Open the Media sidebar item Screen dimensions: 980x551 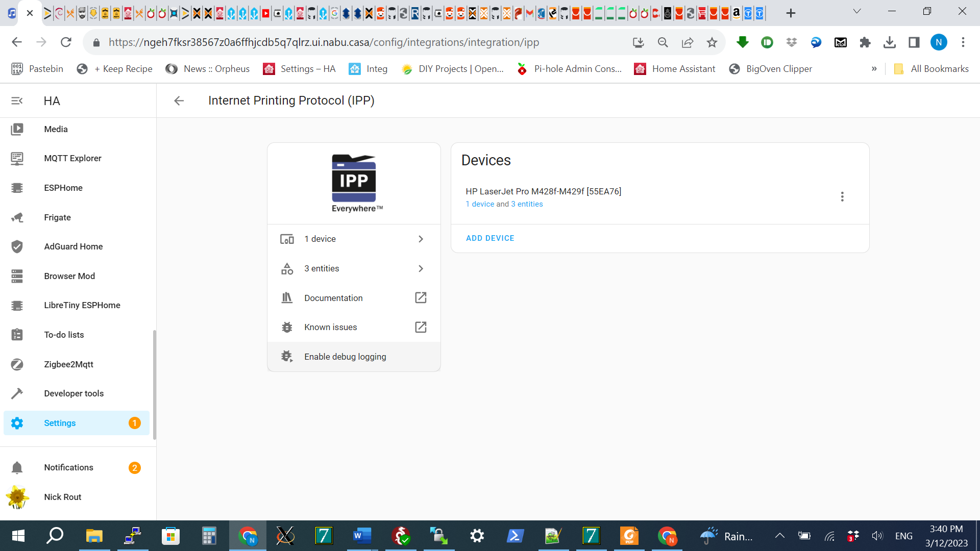(56, 129)
